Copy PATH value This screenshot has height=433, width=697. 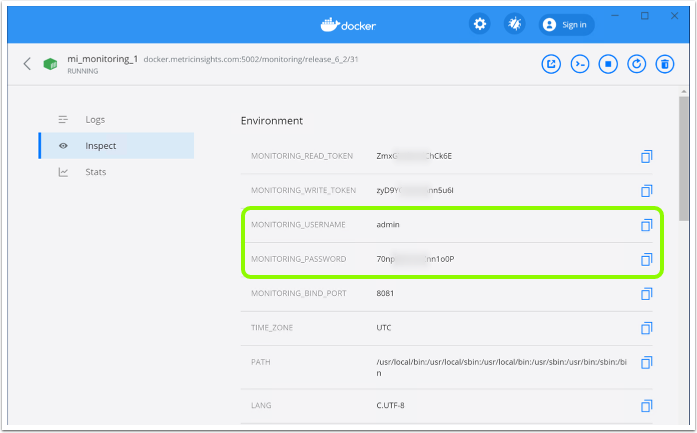(646, 362)
